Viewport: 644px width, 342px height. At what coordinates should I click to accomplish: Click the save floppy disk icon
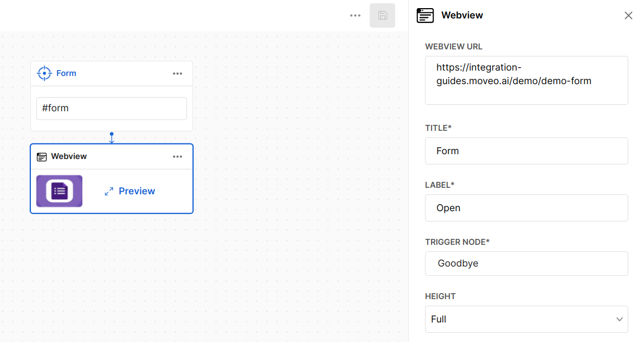(382, 16)
